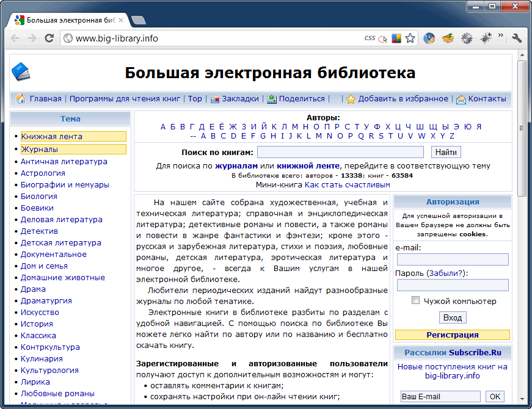Image resolution: width=532 pixels, height=409 pixels.
Task: Click the browser reload button
Action: 49,38
